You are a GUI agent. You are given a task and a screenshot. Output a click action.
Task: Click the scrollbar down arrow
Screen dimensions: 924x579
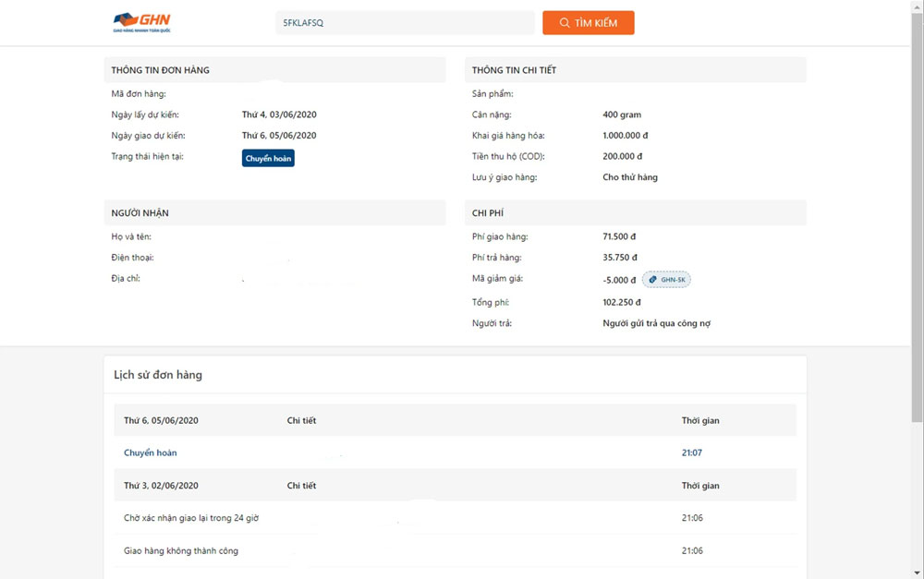[917, 572]
